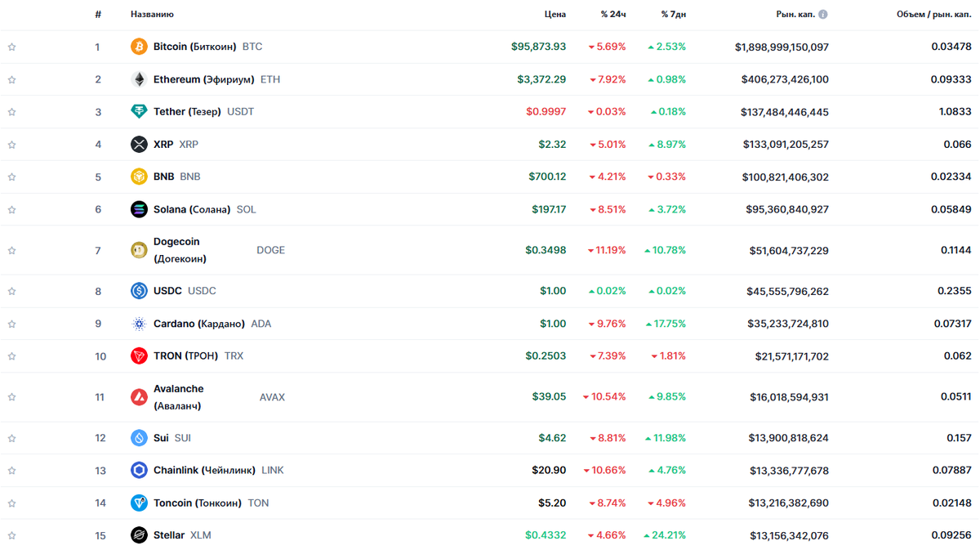
Task: Click the BNB logo icon
Action: pos(139,177)
